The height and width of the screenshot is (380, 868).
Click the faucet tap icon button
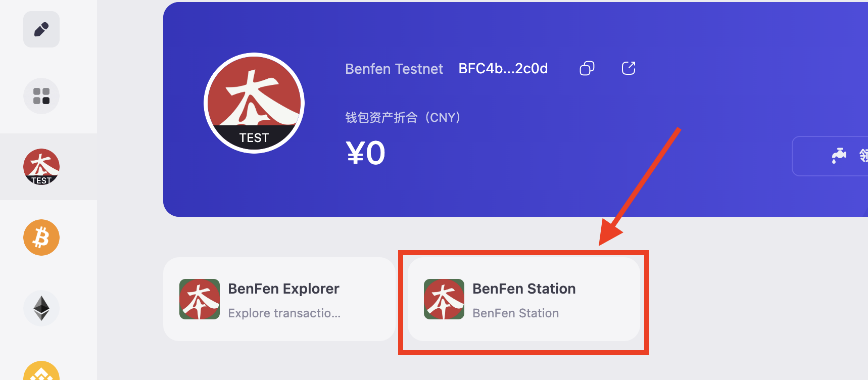(x=839, y=156)
